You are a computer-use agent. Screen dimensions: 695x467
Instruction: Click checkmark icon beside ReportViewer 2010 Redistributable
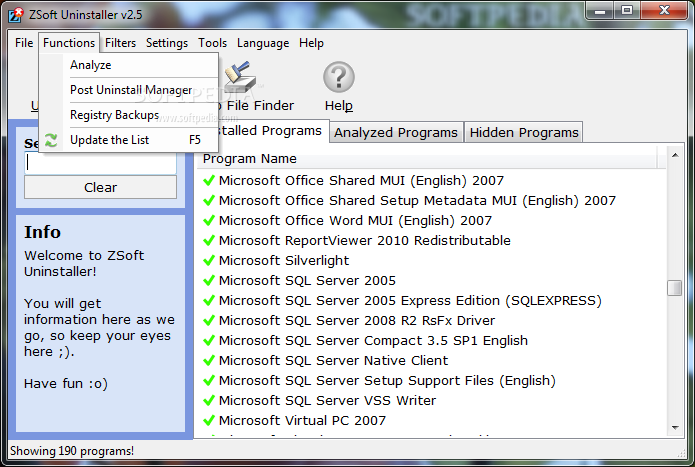pyautogui.click(x=209, y=240)
